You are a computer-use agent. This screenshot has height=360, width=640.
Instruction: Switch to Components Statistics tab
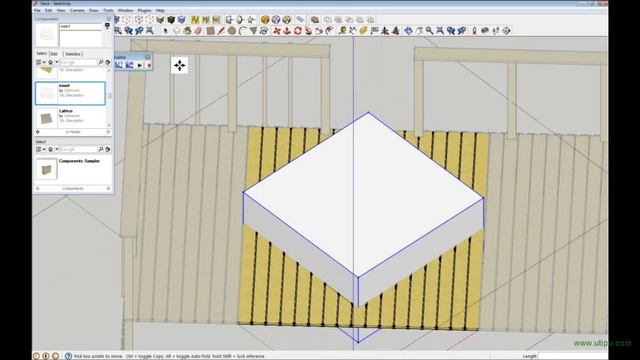coord(73,53)
